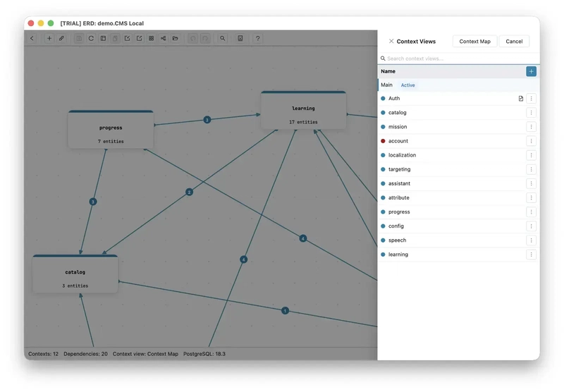Screen dimensions: 564x392
Task: Open help with the question mark icon
Action: 257,38
